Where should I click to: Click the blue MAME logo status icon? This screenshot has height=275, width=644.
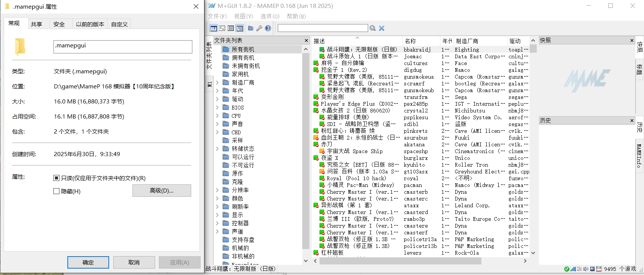(x=573, y=269)
